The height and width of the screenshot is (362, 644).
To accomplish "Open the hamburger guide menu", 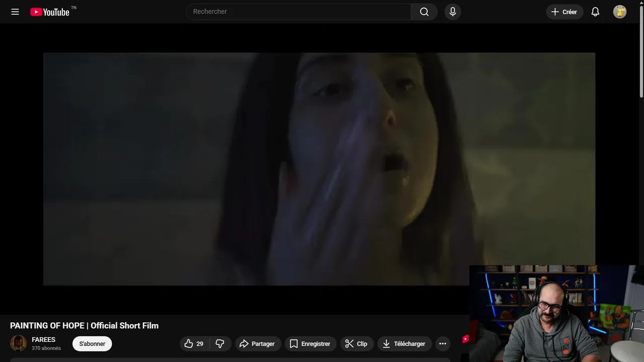I will 15,12.
